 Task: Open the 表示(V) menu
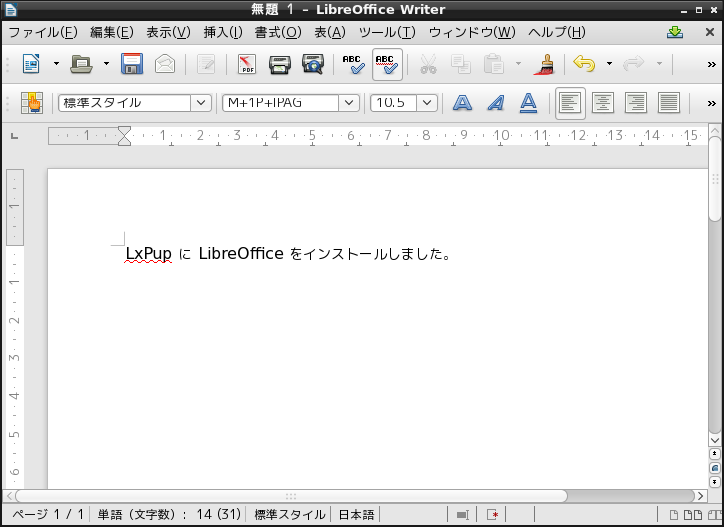coord(169,32)
